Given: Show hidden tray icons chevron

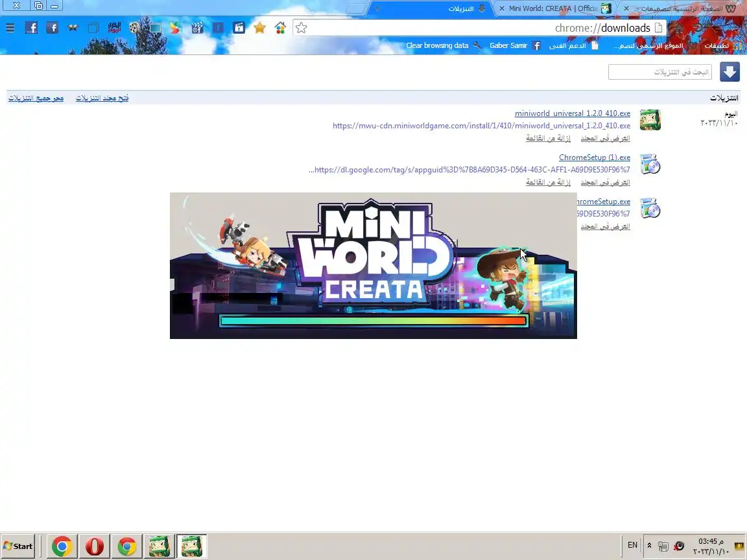Looking at the screenshot, I should click(649, 546).
